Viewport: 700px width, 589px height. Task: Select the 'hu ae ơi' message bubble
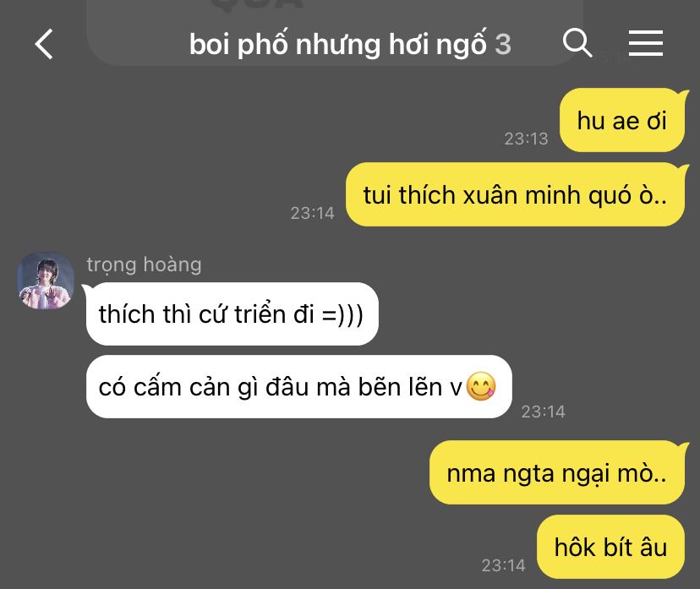pyautogui.click(x=622, y=120)
